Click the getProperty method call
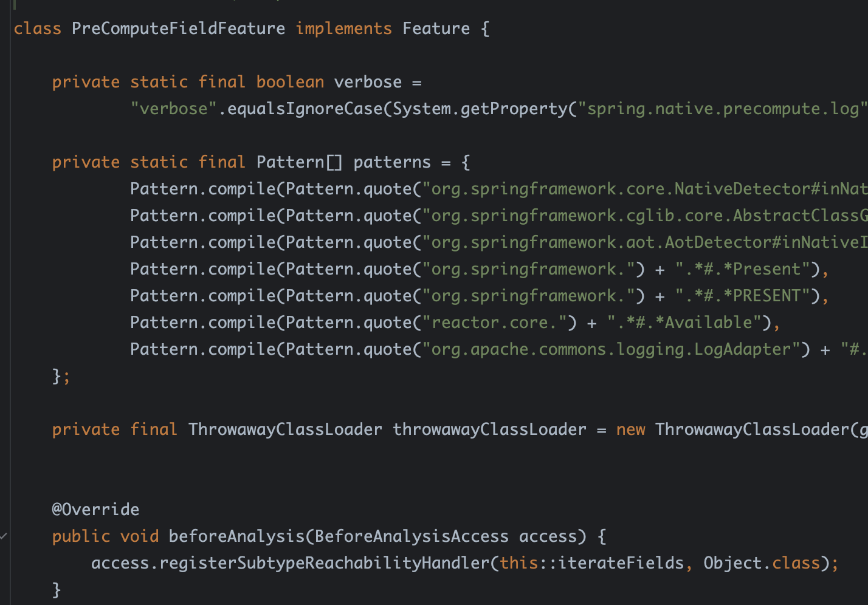 tap(514, 109)
